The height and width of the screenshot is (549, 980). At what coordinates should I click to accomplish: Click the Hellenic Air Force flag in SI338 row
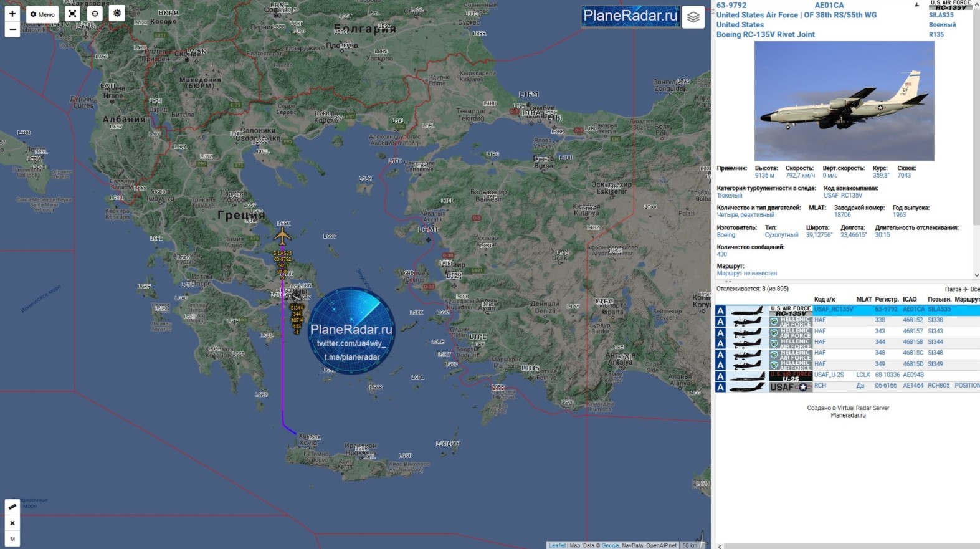coord(791,322)
